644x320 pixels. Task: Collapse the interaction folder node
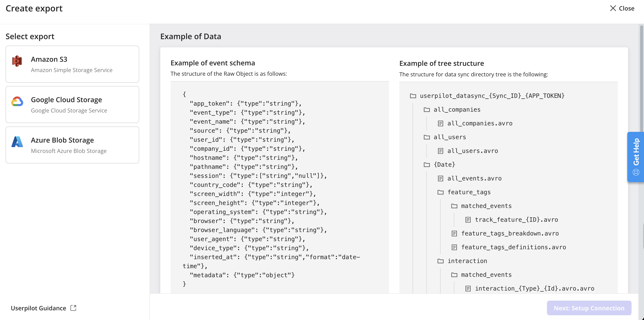click(462, 261)
